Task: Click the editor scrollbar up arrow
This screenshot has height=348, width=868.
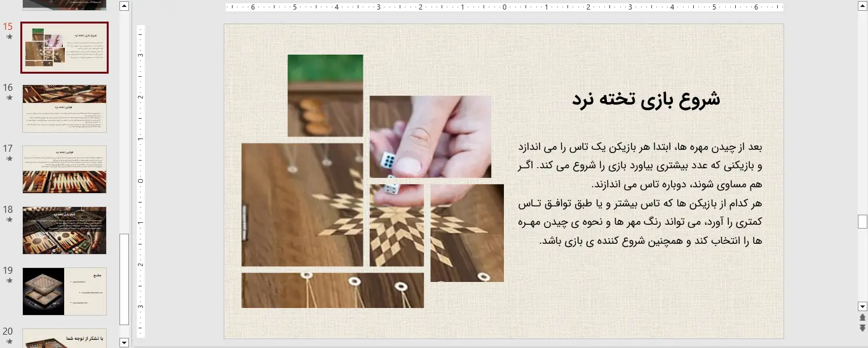Action: pyautogui.click(x=862, y=5)
